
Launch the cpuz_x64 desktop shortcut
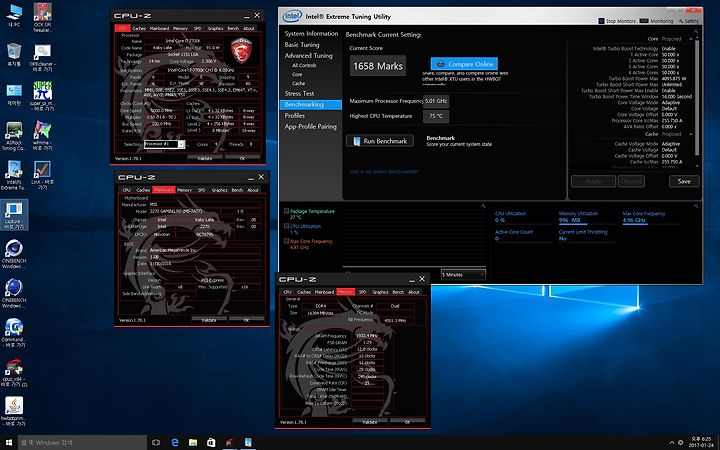click(14, 372)
